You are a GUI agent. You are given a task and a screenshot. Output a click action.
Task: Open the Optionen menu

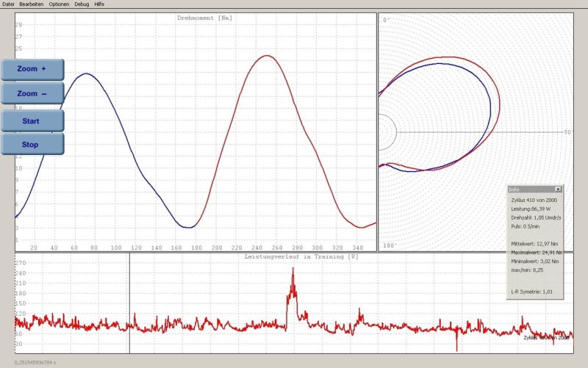pos(59,4)
